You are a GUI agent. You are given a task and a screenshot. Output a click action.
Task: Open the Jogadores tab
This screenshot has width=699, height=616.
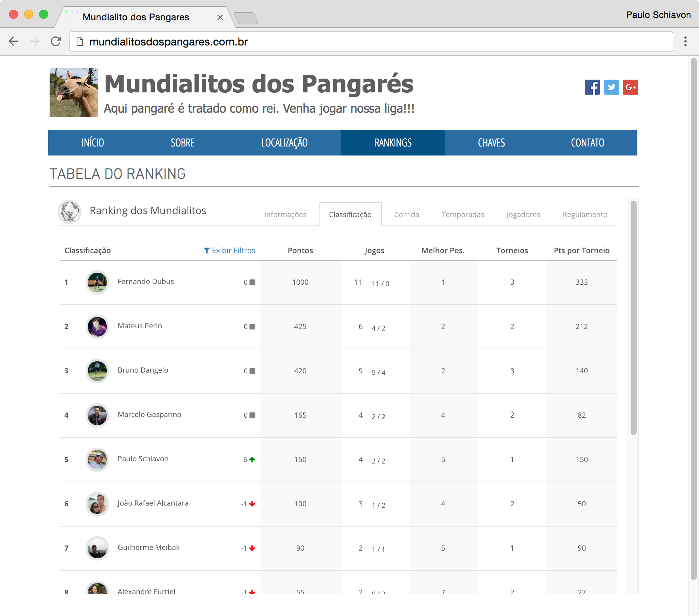523,214
